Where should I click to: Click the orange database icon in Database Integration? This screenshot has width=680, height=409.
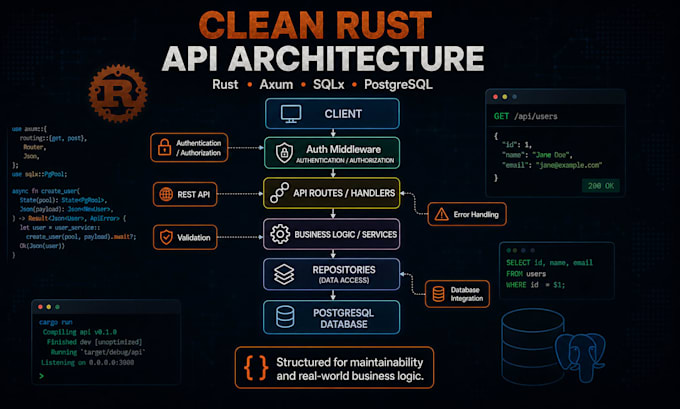(x=438, y=294)
